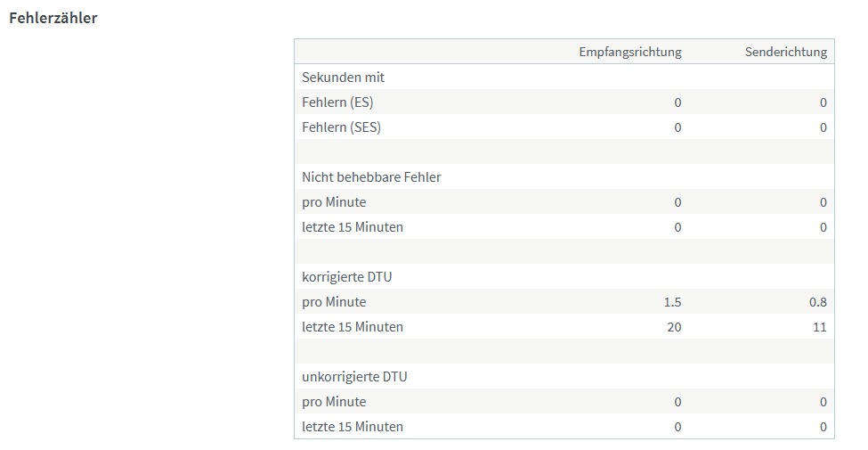The width and height of the screenshot is (868, 450).
Task: Click the 0.8 value in Senderichtung
Action: click(817, 303)
